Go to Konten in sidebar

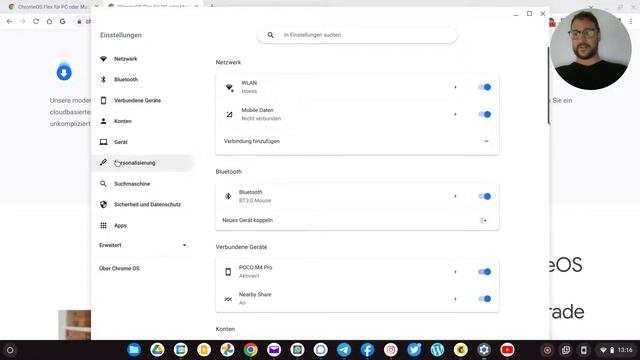point(122,121)
